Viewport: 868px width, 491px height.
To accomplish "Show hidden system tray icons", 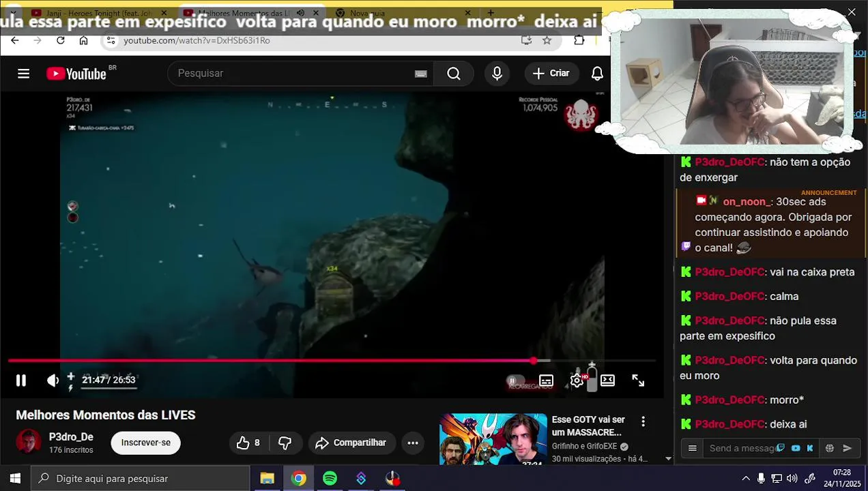I will [x=746, y=479].
